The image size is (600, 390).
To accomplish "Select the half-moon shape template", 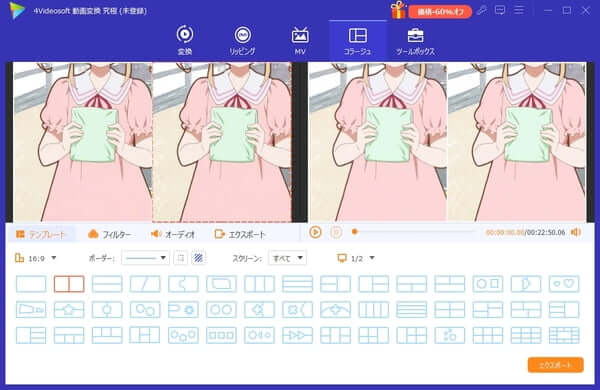I will pyautogui.click(x=526, y=284).
